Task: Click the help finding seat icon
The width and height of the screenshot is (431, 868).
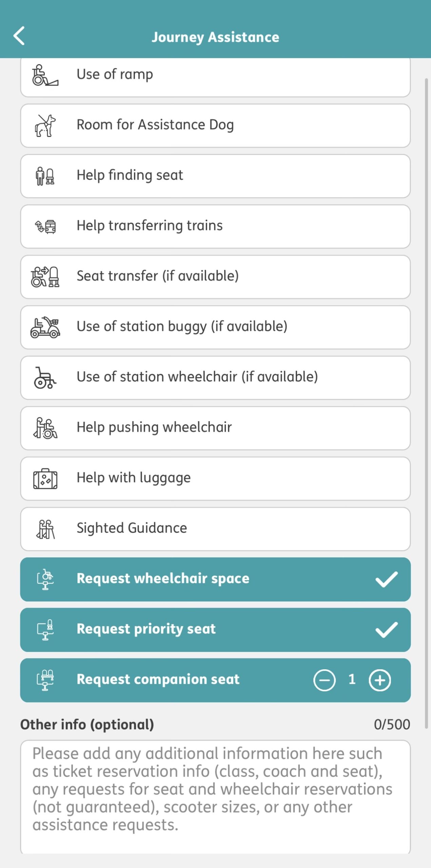Action: click(x=46, y=176)
